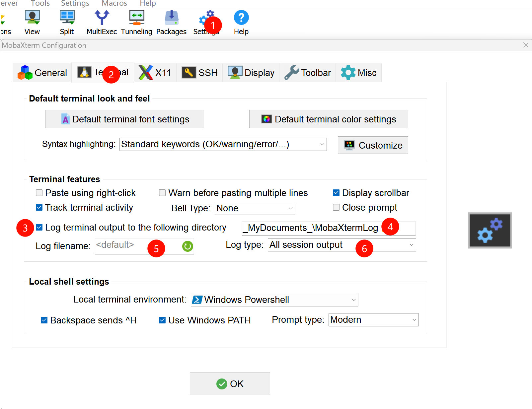The width and height of the screenshot is (532, 409).
Task: Open the Display configuration tab
Action: pos(251,73)
